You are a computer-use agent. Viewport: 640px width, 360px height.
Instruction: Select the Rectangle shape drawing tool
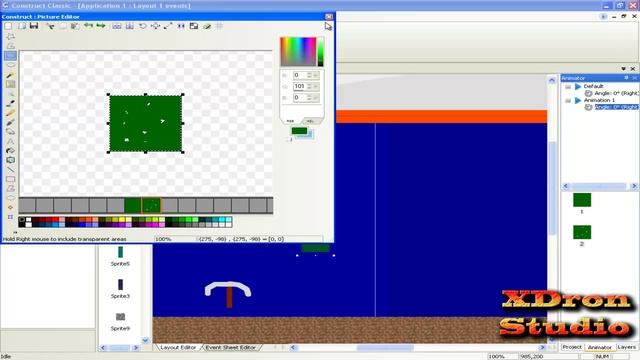point(11,179)
